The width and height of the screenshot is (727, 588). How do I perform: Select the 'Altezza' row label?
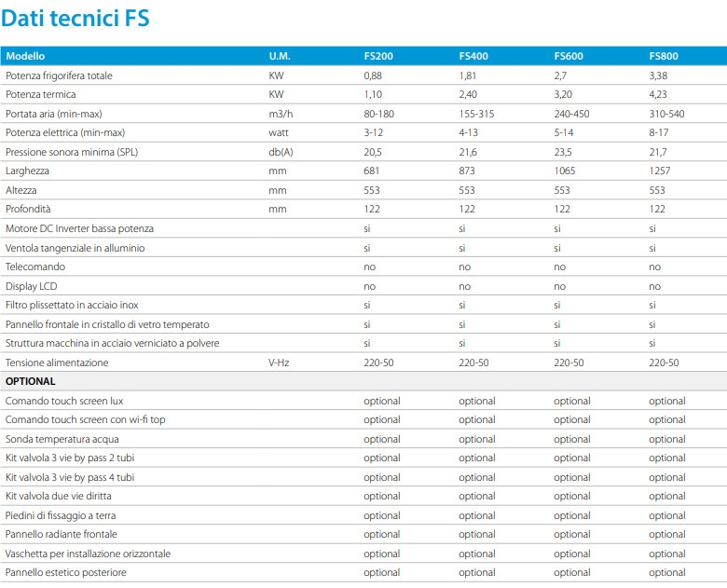pyautogui.click(x=21, y=190)
